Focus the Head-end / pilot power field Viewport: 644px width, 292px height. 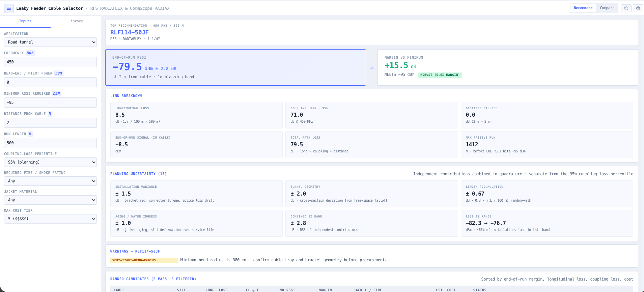(50, 82)
